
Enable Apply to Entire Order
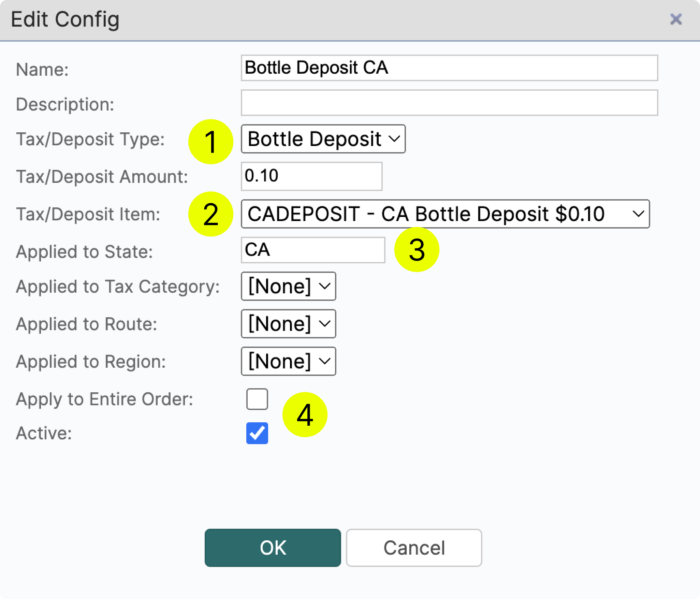[x=257, y=398]
